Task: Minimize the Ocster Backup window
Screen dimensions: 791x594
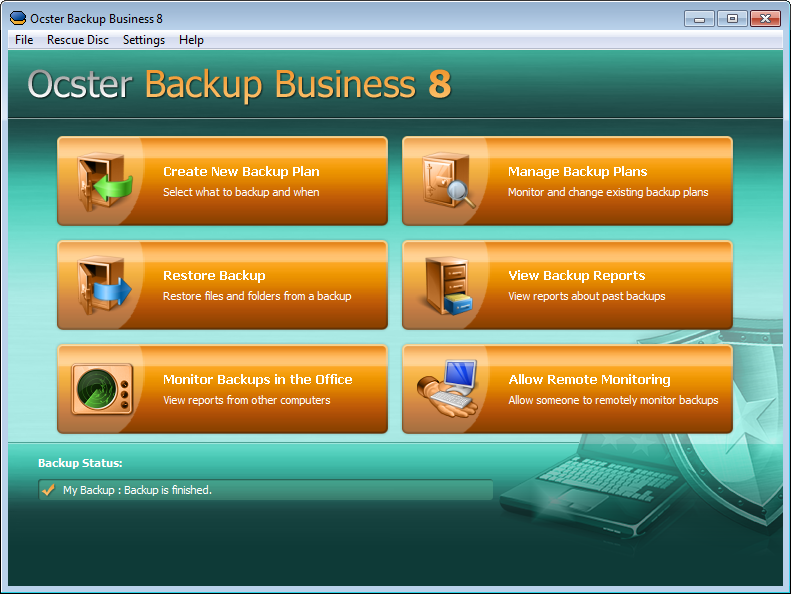Action: (x=699, y=19)
